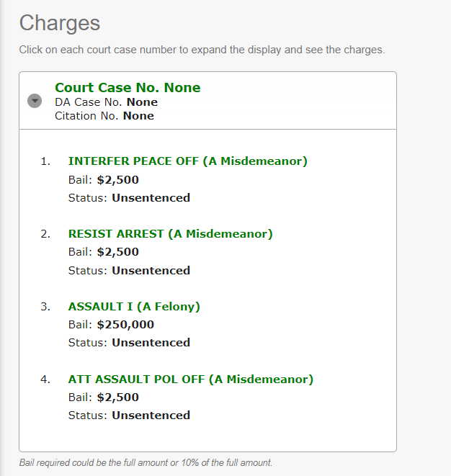
Task: Open the ATT ASSAULT POL OFF charge
Action: (x=191, y=380)
